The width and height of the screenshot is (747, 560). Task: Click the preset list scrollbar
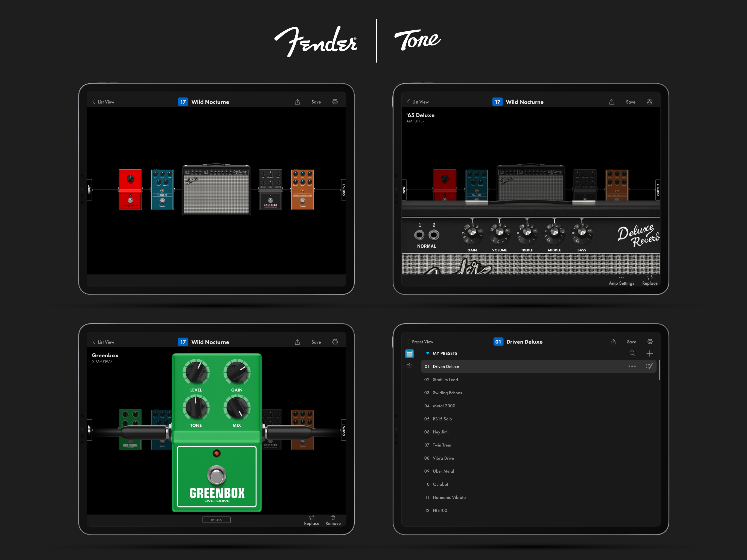[659, 369]
